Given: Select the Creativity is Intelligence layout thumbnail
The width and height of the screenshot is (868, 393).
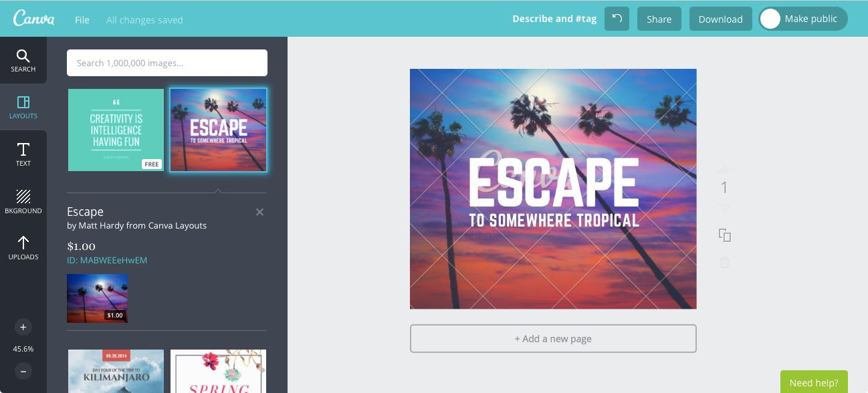Looking at the screenshot, I should coord(116,130).
